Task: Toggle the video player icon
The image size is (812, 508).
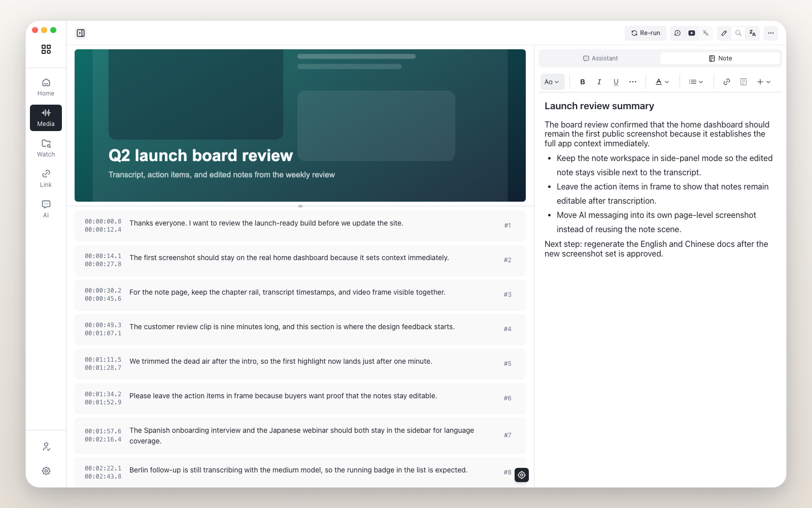Action: coord(692,33)
